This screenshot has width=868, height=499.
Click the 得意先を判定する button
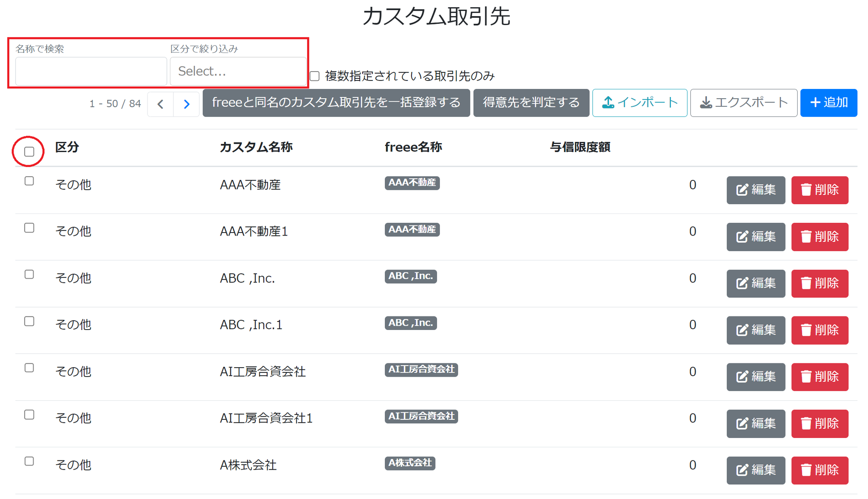coord(531,103)
